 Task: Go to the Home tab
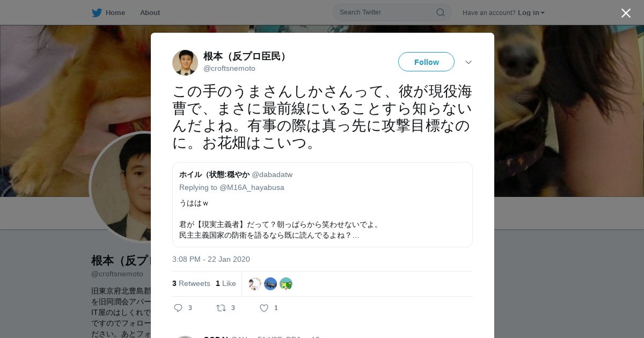click(108, 12)
